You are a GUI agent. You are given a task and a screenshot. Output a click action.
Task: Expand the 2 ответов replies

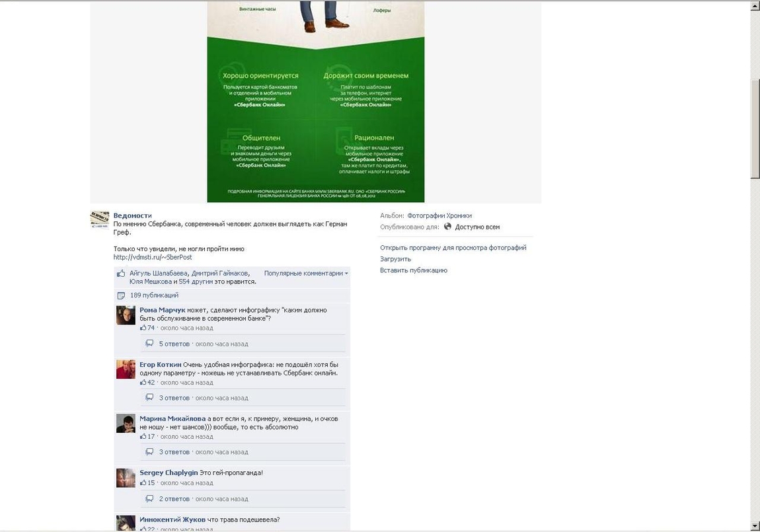click(174, 499)
